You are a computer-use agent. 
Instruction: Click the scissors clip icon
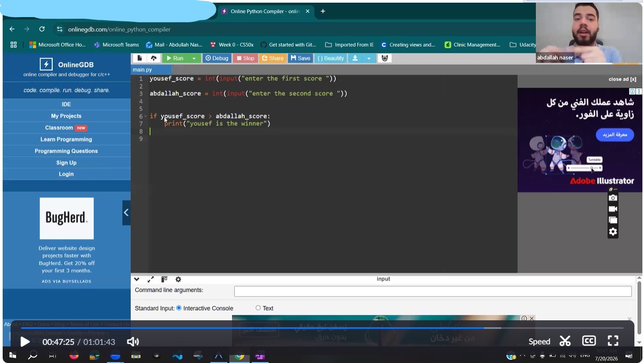pyautogui.click(x=565, y=341)
